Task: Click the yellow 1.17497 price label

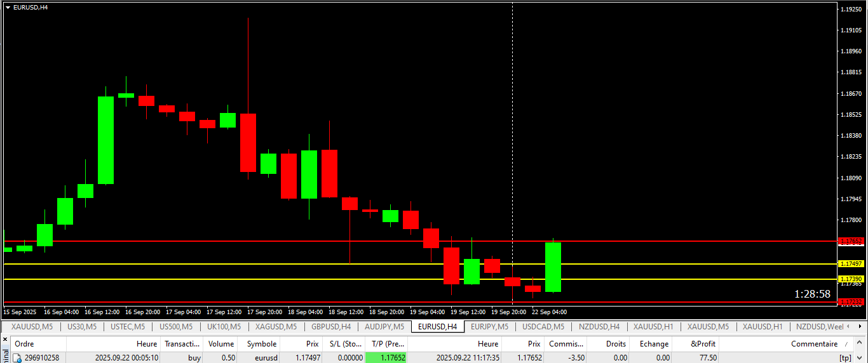Action: [851, 263]
